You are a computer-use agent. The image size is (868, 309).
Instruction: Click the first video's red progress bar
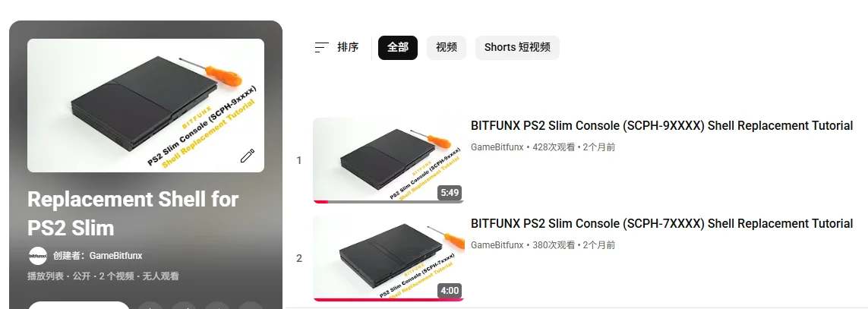tap(320, 201)
